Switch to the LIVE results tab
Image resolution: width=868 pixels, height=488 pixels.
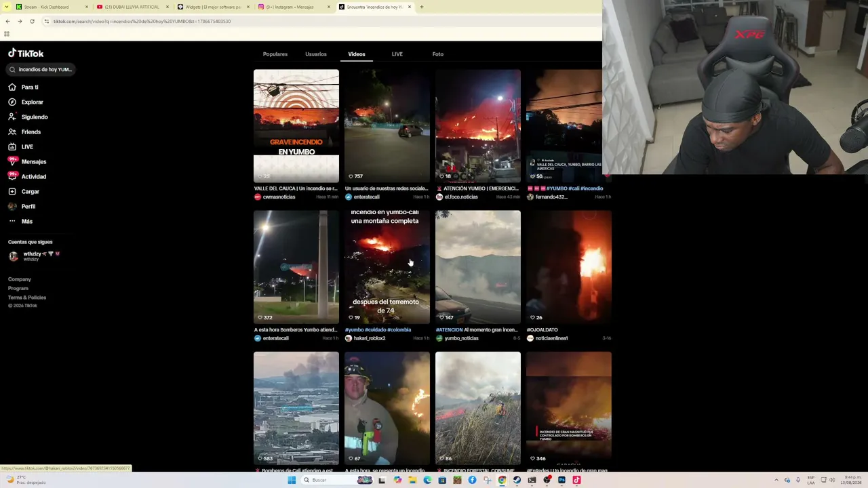(397, 54)
